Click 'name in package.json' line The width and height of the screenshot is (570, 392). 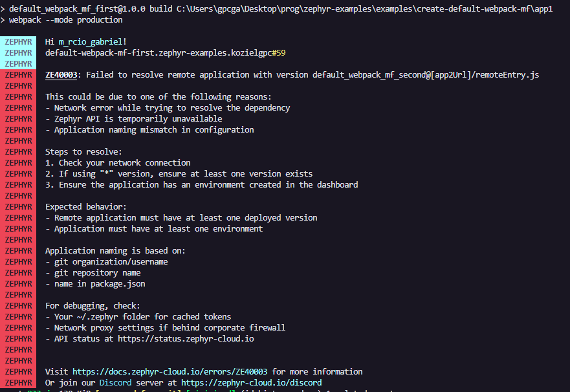point(100,284)
